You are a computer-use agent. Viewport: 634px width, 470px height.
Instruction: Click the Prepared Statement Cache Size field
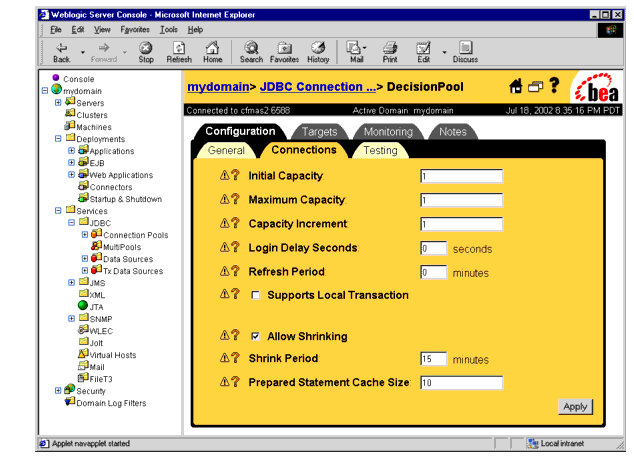pyautogui.click(x=461, y=383)
